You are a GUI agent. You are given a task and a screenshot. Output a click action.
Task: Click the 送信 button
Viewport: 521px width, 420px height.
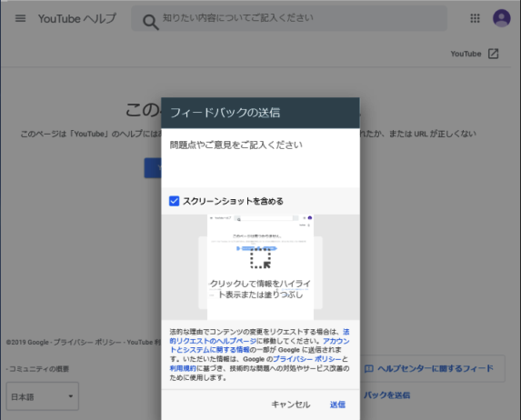(337, 405)
